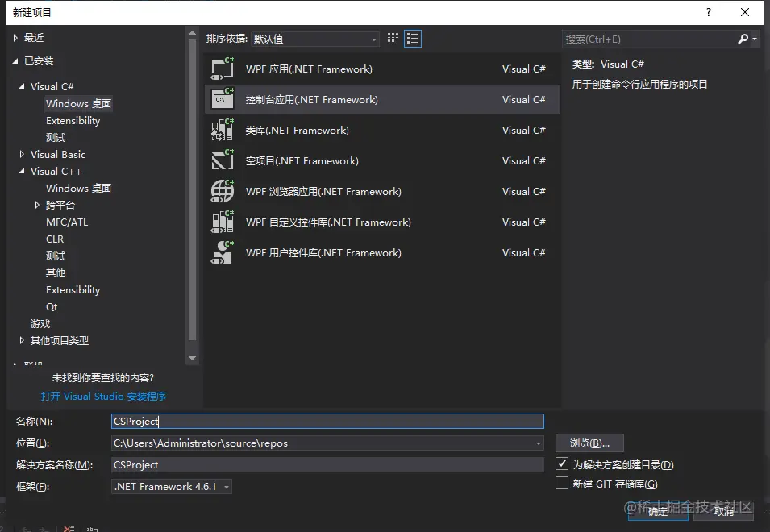Expand the Visual Basic node

tap(22, 154)
